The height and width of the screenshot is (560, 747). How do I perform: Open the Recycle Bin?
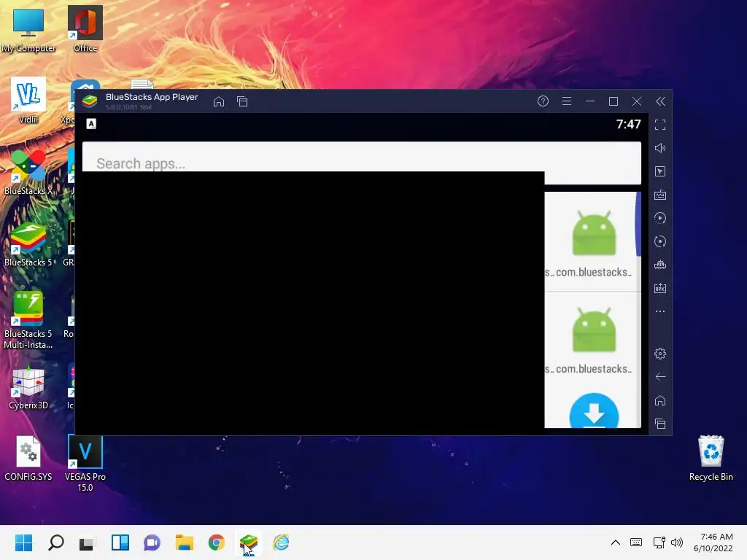pos(711,458)
